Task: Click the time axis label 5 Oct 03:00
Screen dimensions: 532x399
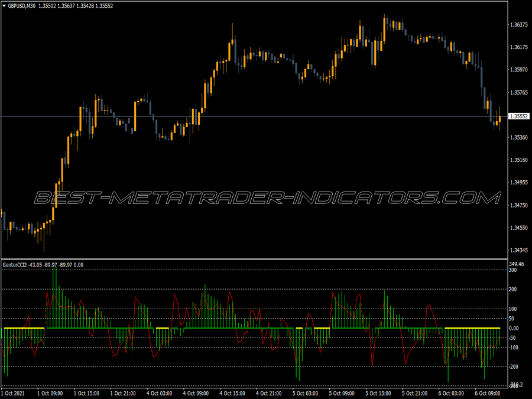Action: [x=306, y=393]
